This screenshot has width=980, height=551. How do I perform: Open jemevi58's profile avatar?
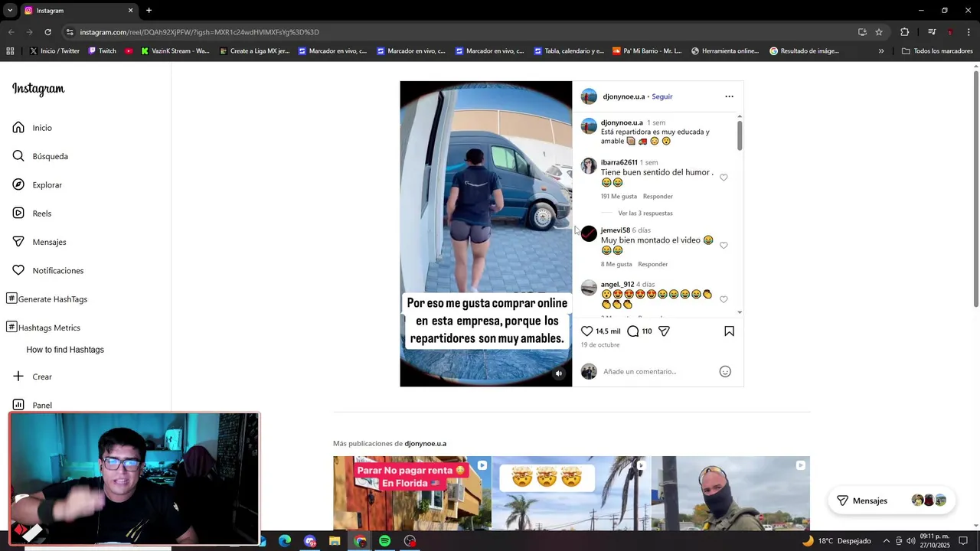tap(589, 233)
